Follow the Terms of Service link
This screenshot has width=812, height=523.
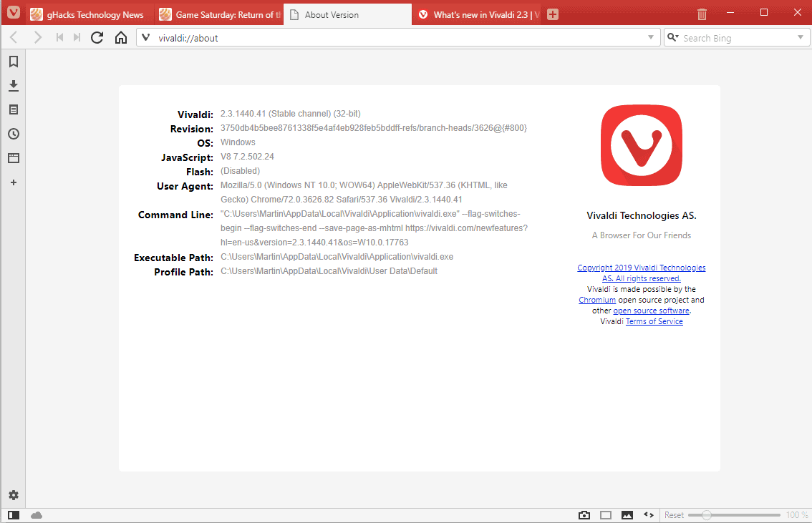(654, 321)
